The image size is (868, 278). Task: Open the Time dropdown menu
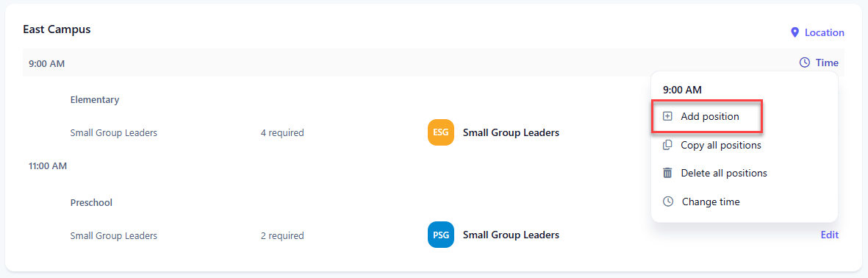tap(819, 63)
